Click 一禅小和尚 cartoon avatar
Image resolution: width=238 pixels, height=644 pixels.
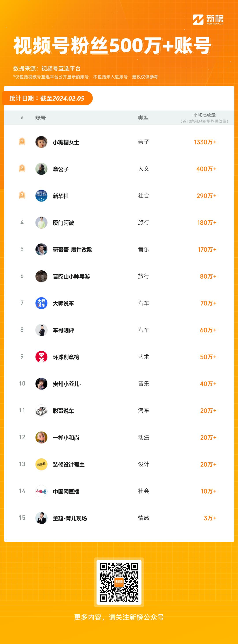click(x=41, y=437)
